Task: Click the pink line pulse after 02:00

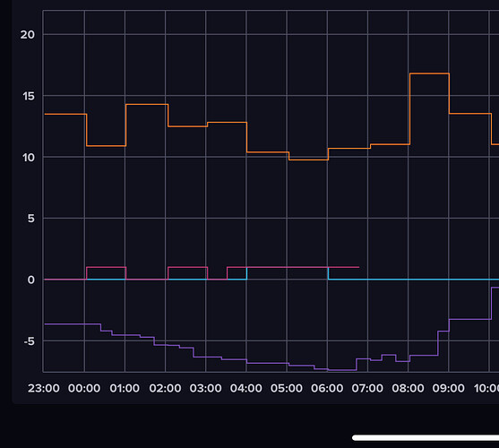Action: [188, 267]
